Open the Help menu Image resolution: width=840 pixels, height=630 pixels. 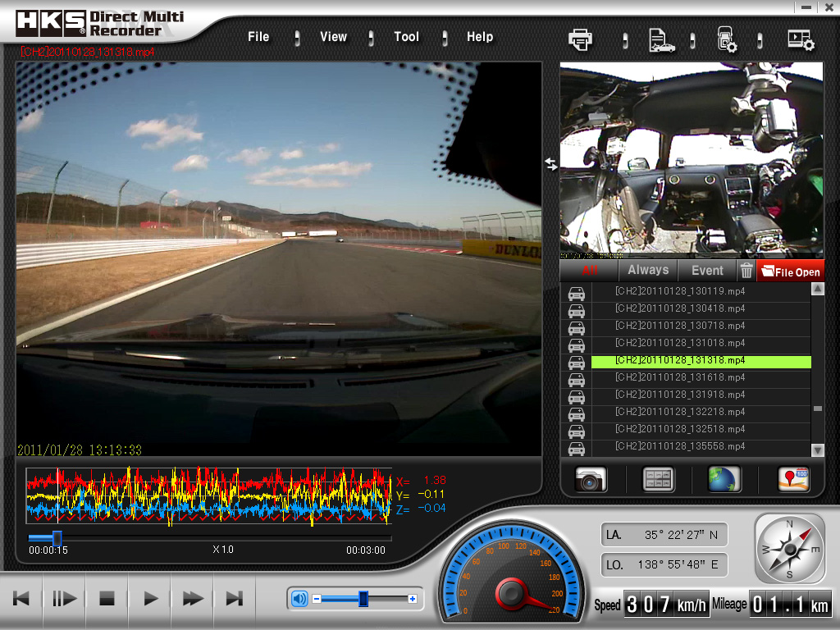coord(479,37)
